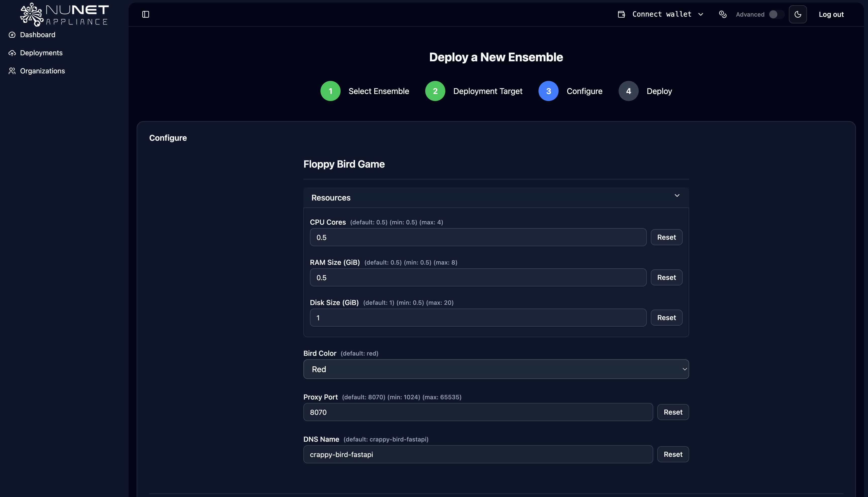The width and height of the screenshot is (868, 497).
Task: Select the Organizations people icon
Action: pos(12,71)
